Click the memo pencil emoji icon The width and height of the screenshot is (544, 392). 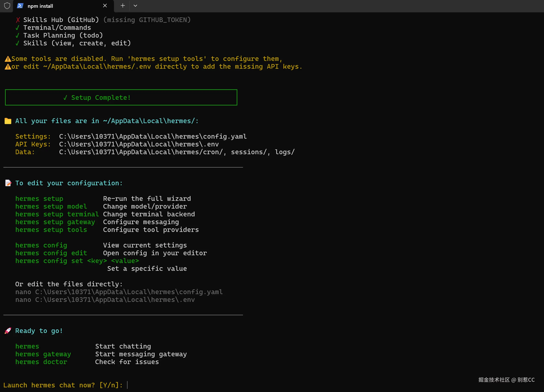(8, 183)
